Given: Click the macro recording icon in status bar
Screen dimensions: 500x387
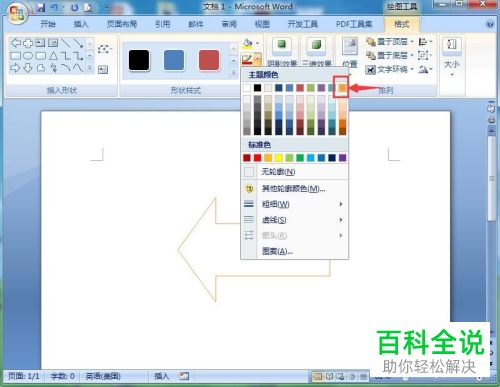Looking at the screenshot, I should click(184, 376).
